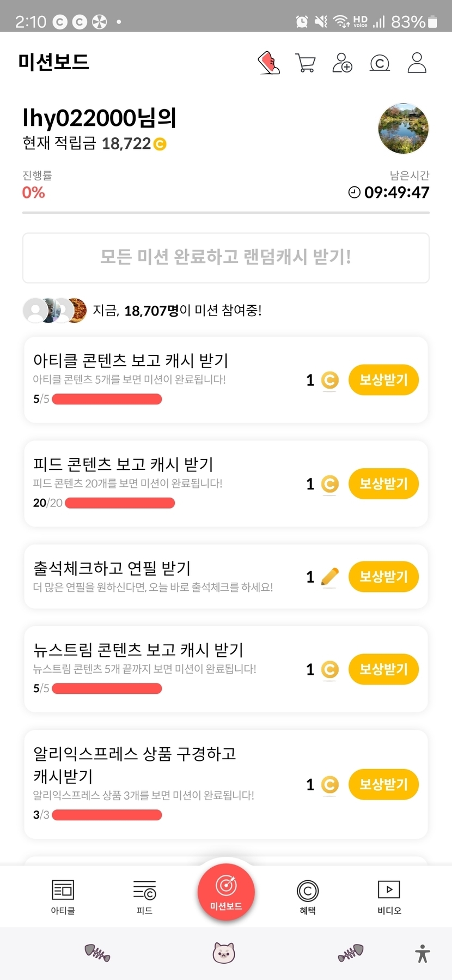Open the cash coin icon in header
The image size is (452, 980).
tap(380, 63)
